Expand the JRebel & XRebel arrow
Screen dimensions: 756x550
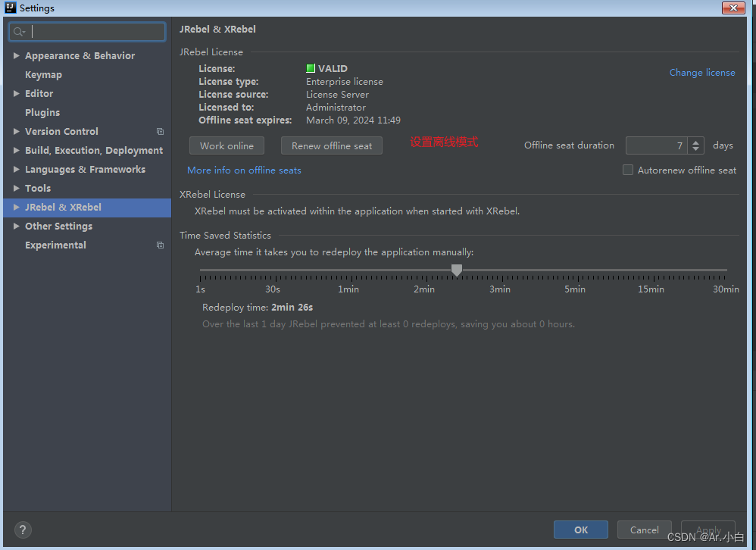pos(17,208)
